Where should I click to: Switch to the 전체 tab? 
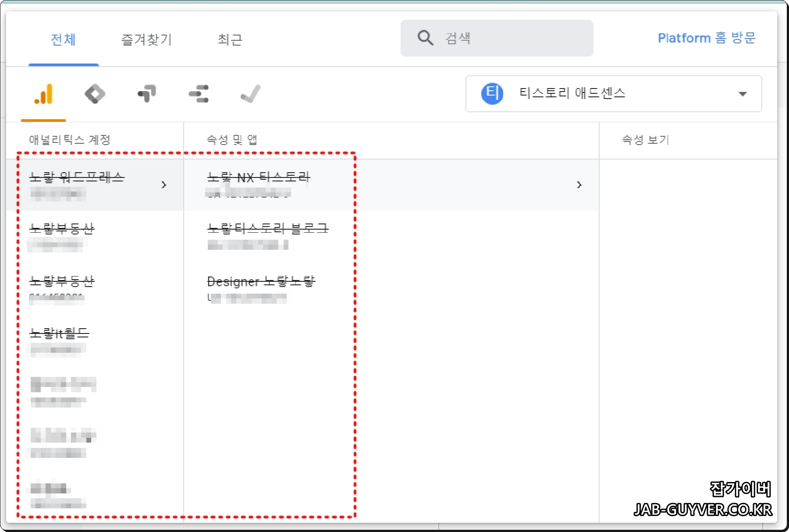(64, 39)
